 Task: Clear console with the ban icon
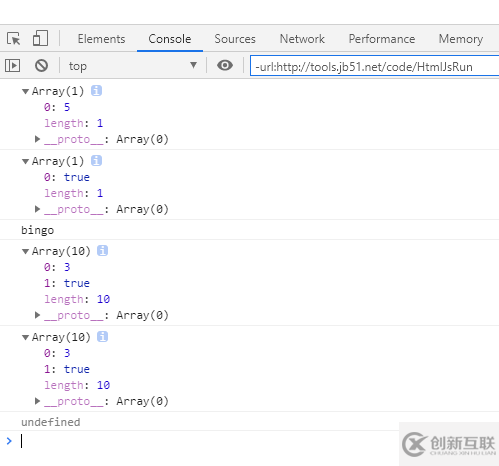[41, 65]
